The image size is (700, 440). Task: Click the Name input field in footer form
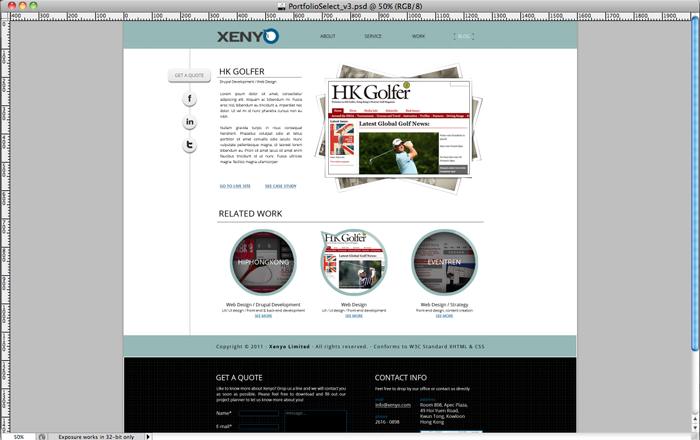point(258,413)
